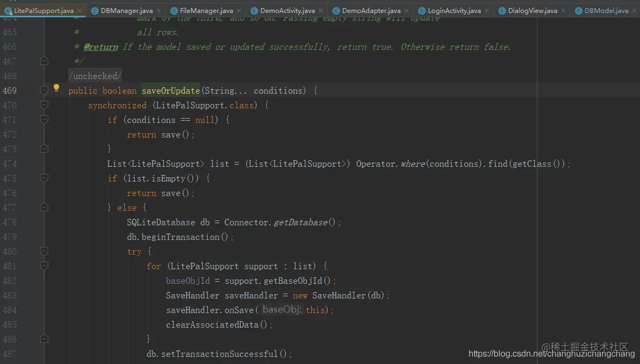Click line number 482 in the gutter

(10, 281)
